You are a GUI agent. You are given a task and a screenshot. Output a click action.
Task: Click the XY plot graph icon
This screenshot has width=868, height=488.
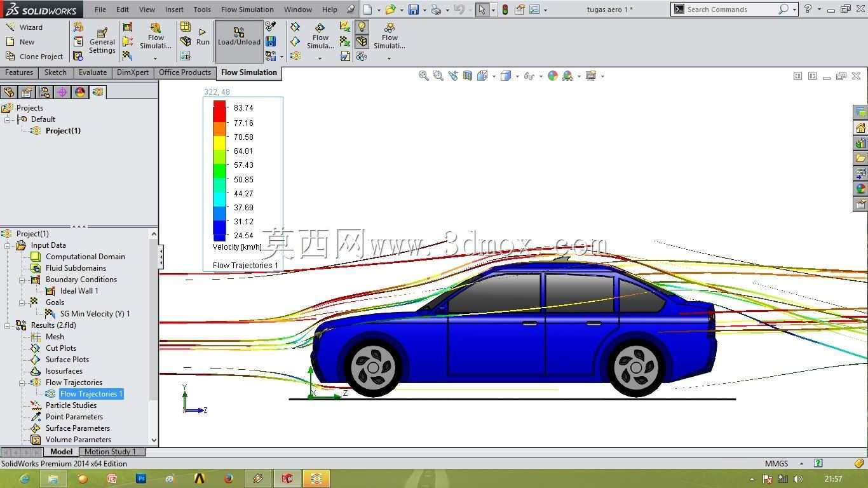[x=344, y=27]
